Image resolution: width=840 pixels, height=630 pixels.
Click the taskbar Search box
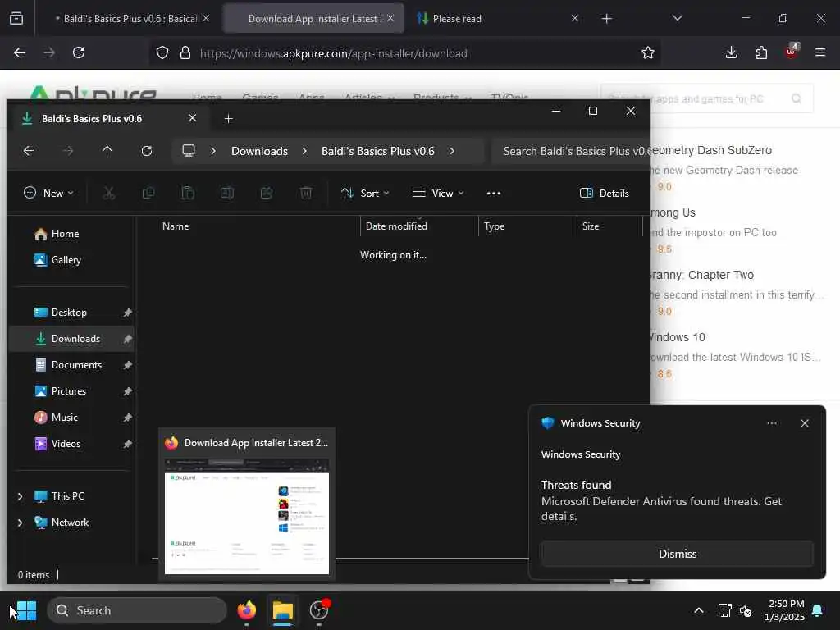(x=137, y=610)
